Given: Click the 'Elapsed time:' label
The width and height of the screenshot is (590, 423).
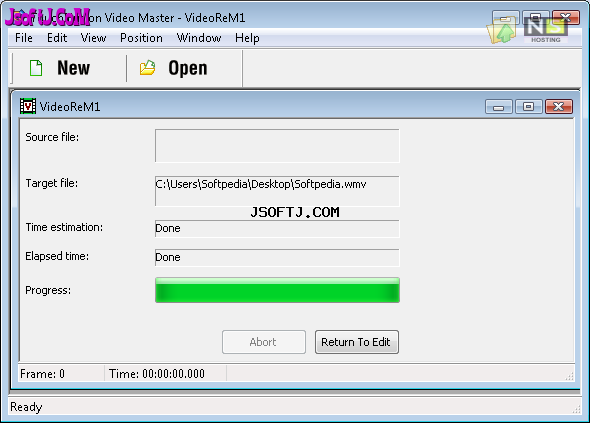Looking at the screenshot, I should click(x=57, y=256).
